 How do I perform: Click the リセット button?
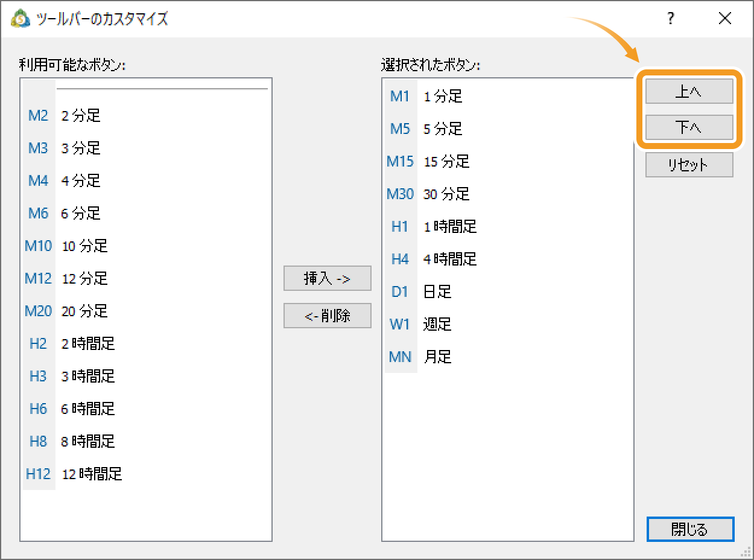click(689, 165)
